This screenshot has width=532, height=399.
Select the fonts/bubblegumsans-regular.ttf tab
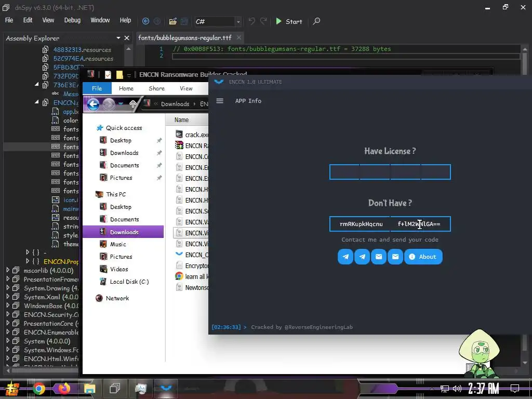point(185,37)
